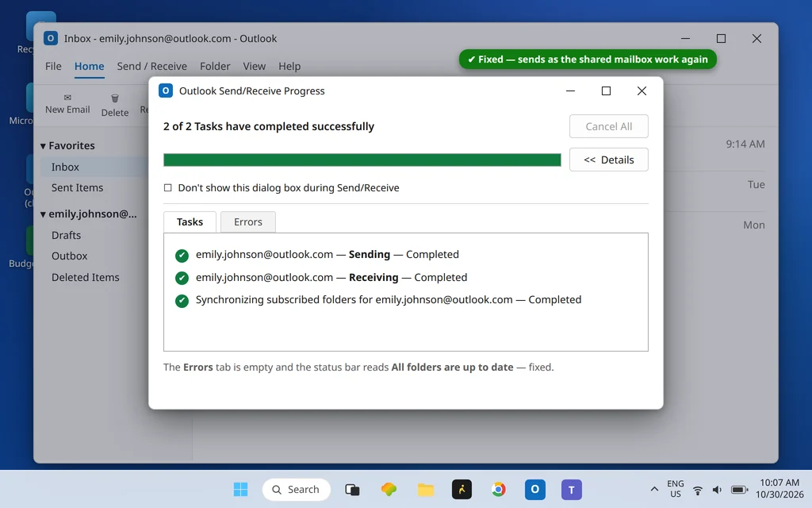Open File Explorer from taskbar
This screenshot has width=812, height=508.
click(426, 489)
